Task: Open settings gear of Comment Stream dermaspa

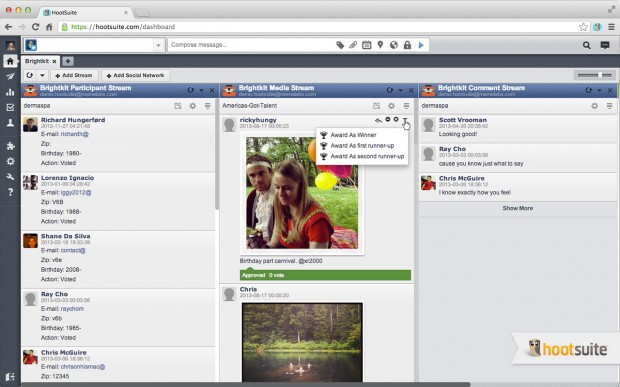Action: (594, 106)
